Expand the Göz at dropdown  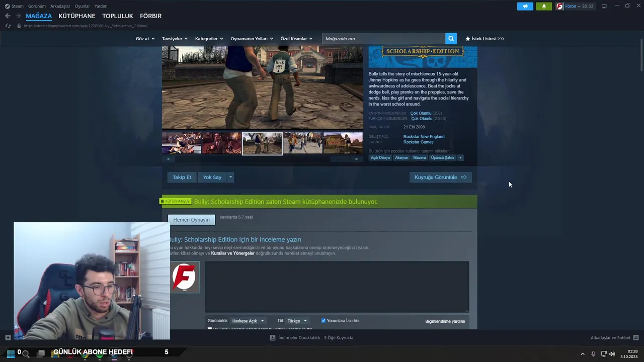144,39
